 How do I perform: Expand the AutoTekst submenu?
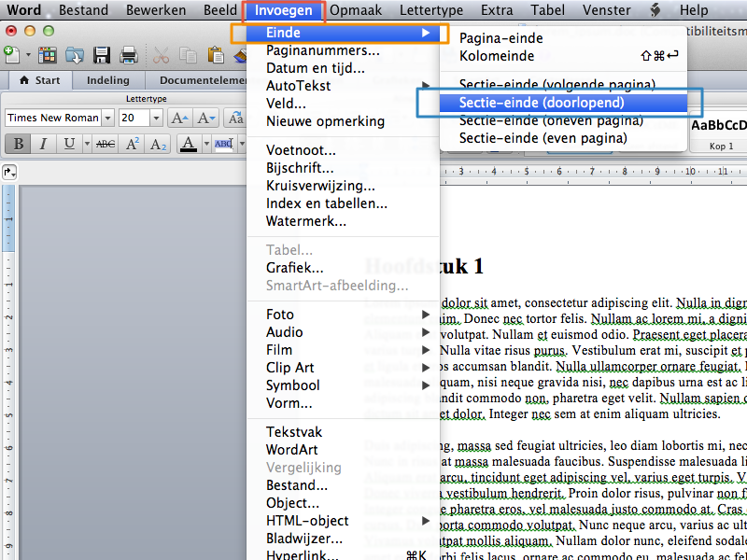[x=426, y=86]
